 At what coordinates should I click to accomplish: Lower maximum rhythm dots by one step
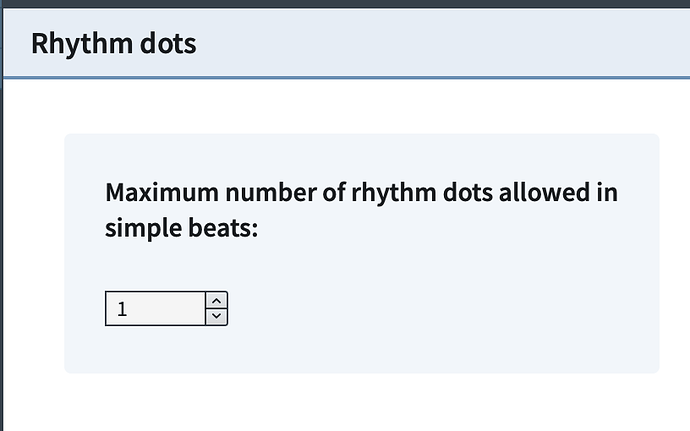point(216,316)
